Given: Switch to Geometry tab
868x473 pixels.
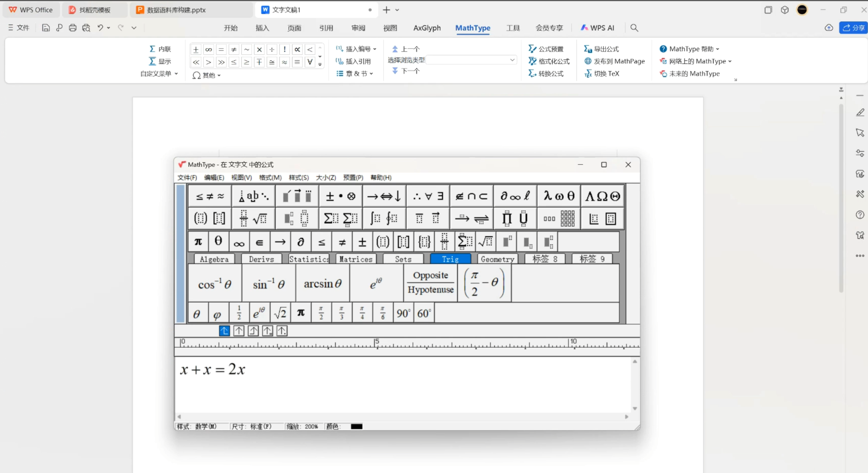Looking at the screenshot, I should (x=497, y=259).
